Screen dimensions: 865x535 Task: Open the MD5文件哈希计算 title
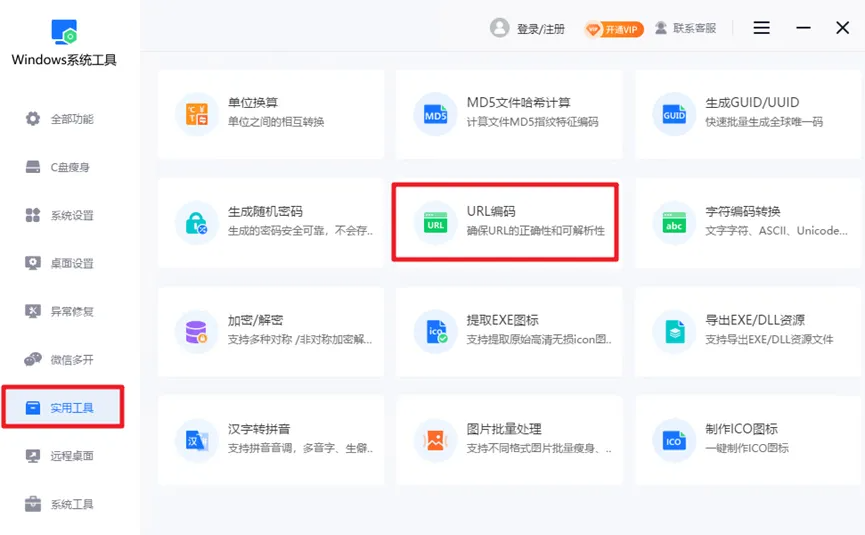coord(519,103)
